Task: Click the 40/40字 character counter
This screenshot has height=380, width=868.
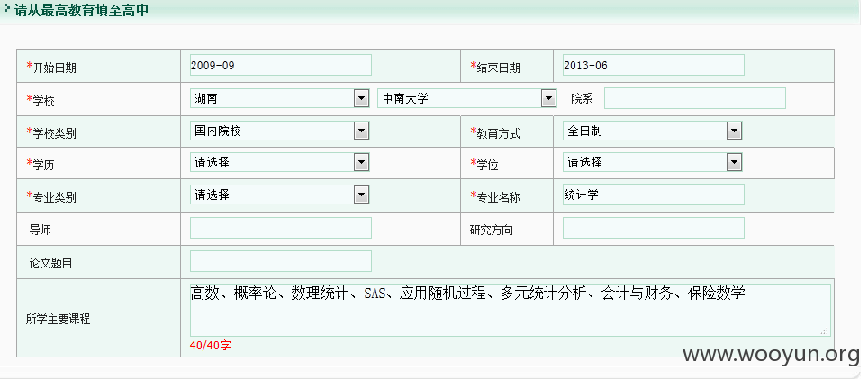Action: pos(211,346)
